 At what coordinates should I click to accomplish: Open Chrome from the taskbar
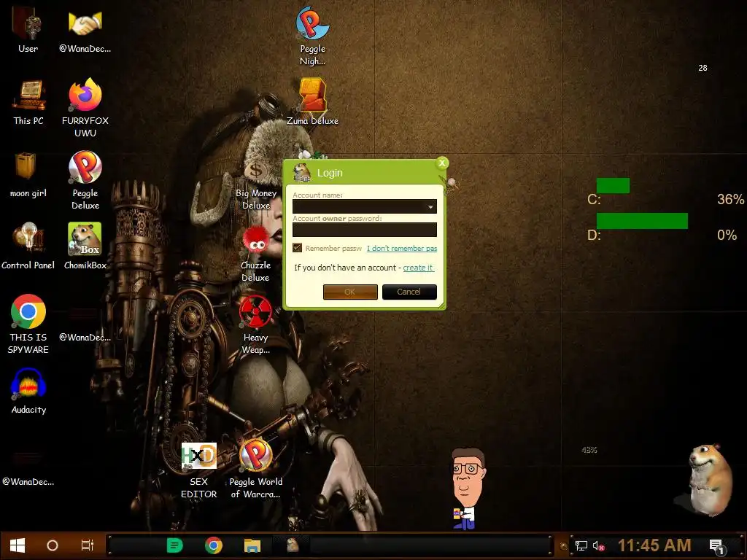pyautogui.click(x=214, y=545)
